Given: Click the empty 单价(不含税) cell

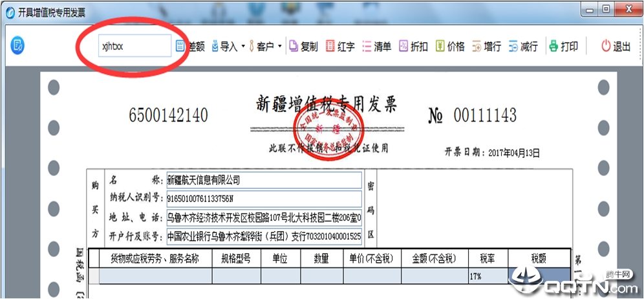Looking at the screenshot, I should [372, 276].
